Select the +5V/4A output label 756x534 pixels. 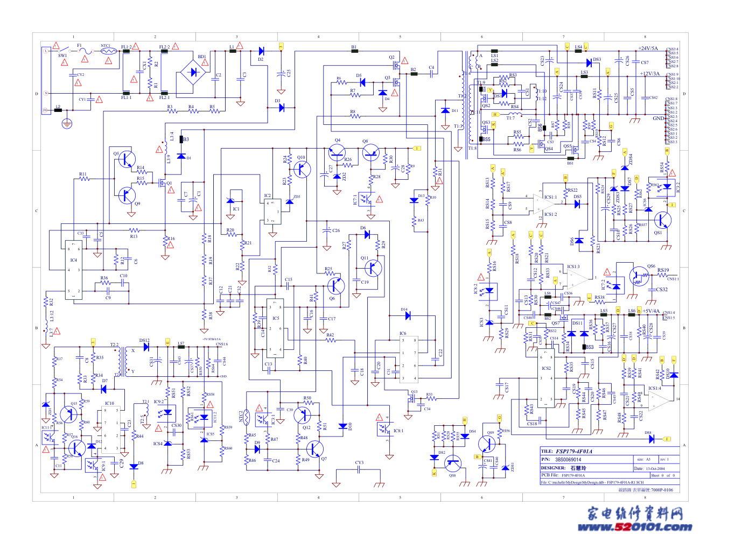pyautogui.click(x=651, y=311)
